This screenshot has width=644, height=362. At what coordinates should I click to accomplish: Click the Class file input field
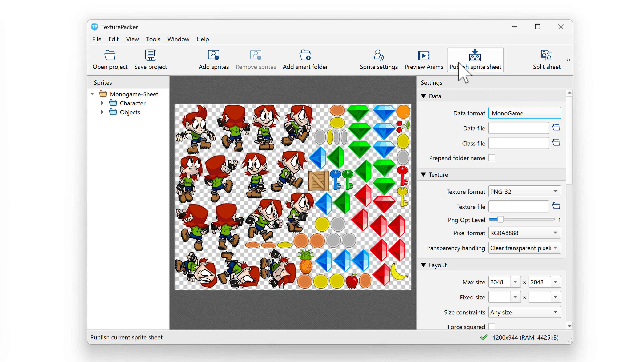[x=518, y=143]
